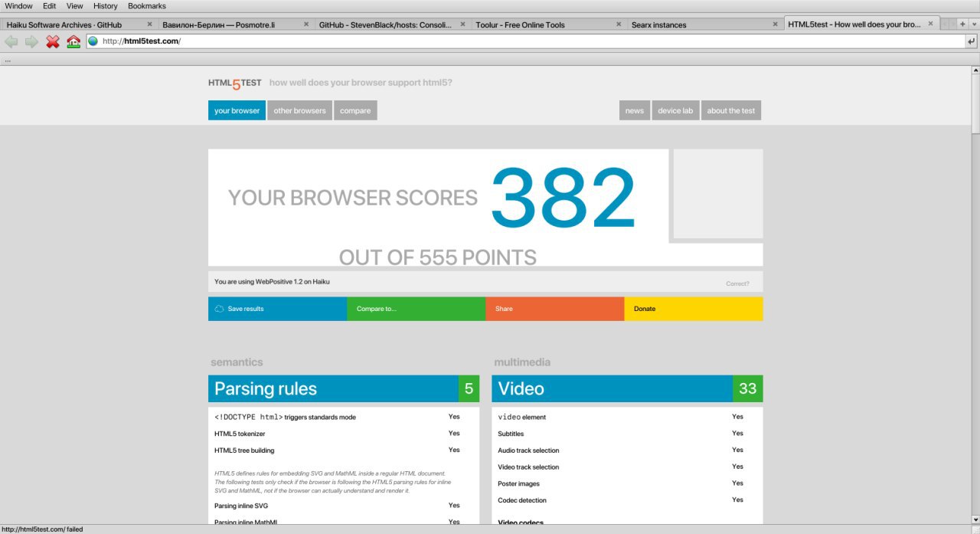Close the GitHub StevenBlack/hosts tab
The image size is (980, 534).
click(x=462, y=25)
